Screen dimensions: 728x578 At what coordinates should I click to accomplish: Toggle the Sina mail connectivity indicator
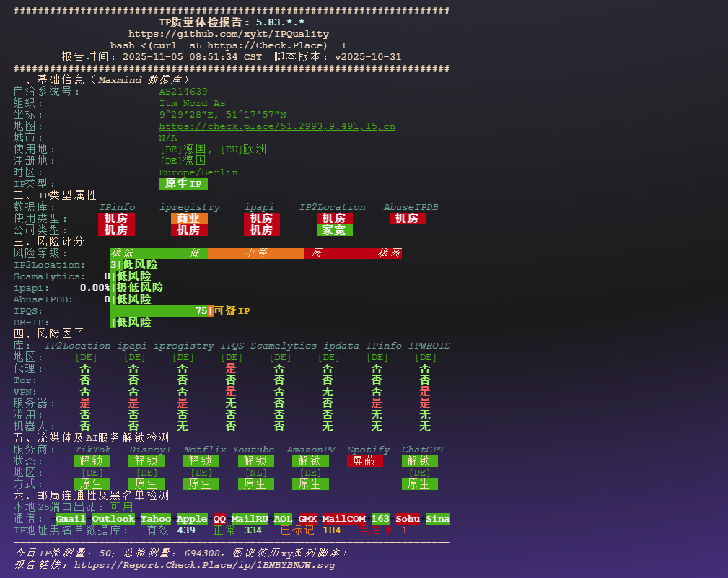(438, 518)
